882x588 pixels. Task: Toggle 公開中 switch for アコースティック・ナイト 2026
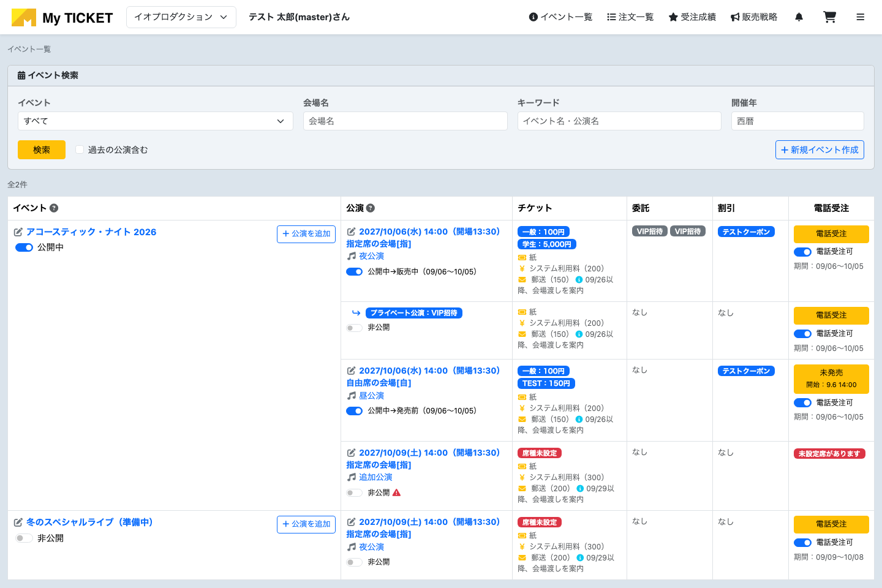click(24, 247)
